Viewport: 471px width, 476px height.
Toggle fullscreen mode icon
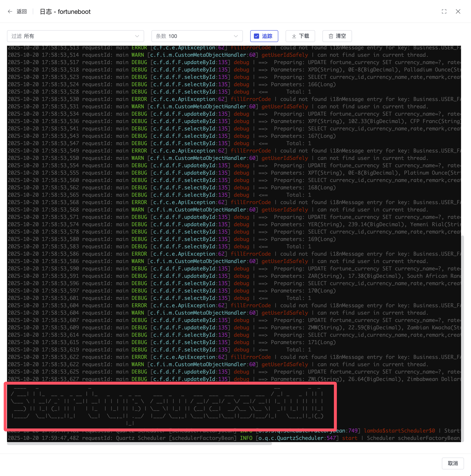(x=444, y=12)
